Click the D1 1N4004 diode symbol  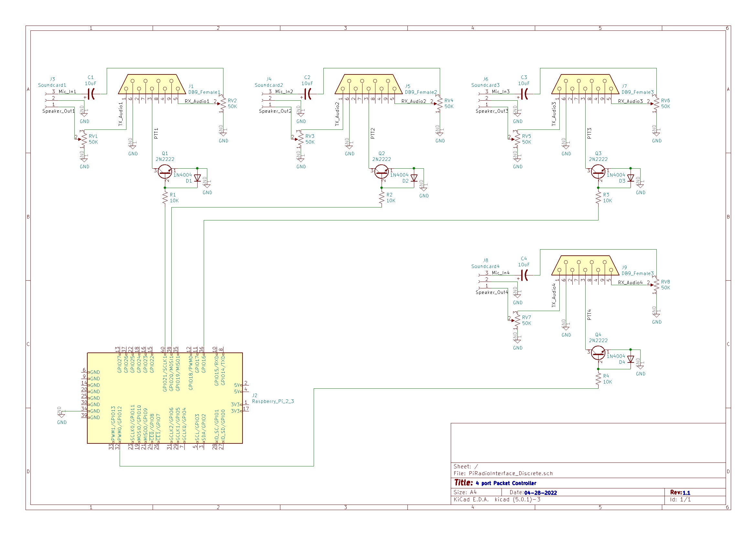197,178
